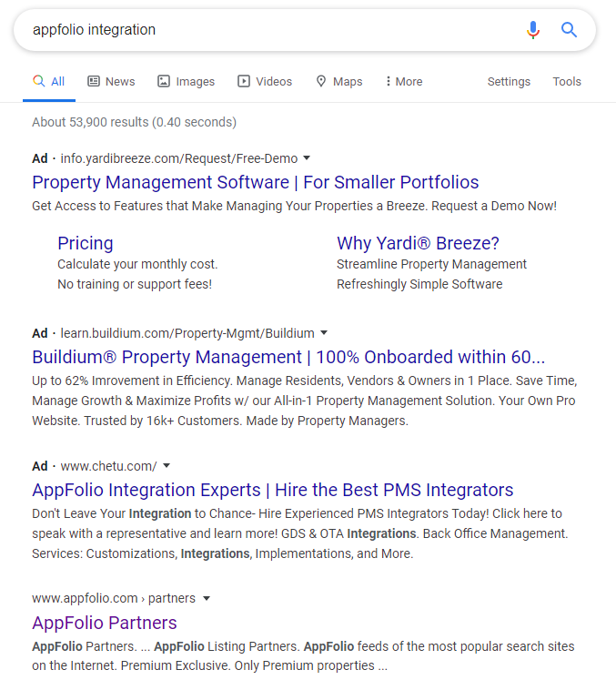
Task: Expand the arrow beside www.appfolio.com partners URL
Action: click(x=207, y=599)
